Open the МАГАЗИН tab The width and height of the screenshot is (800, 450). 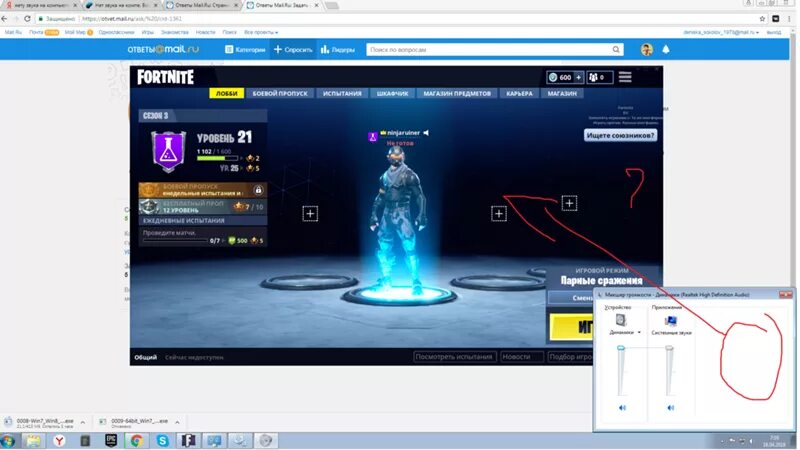(x=562, y=93)
